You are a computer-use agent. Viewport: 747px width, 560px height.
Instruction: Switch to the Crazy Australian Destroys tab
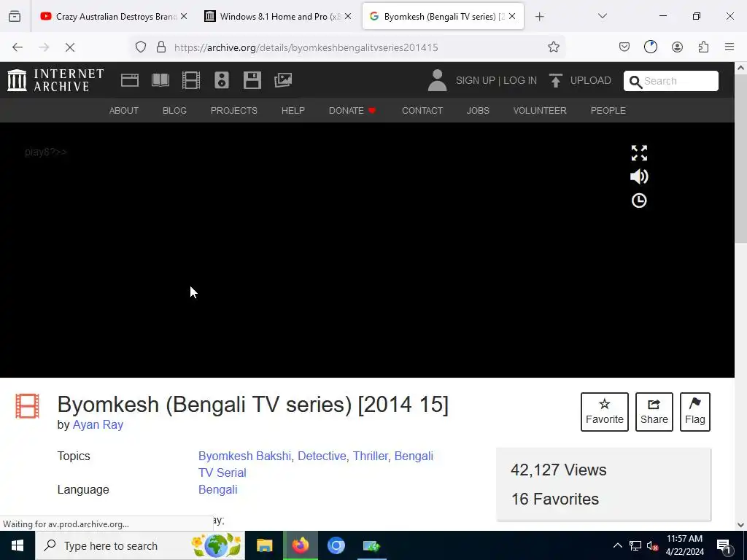point(115,17)
